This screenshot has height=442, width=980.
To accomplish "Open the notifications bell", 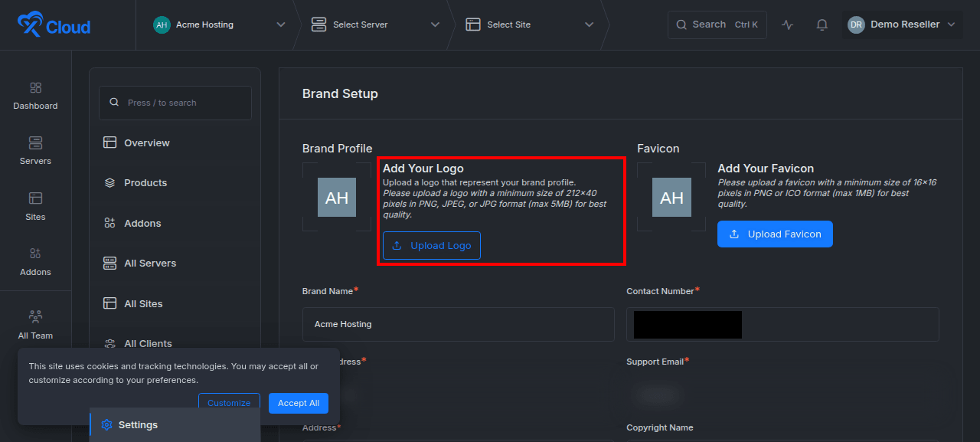I will 822,25.
